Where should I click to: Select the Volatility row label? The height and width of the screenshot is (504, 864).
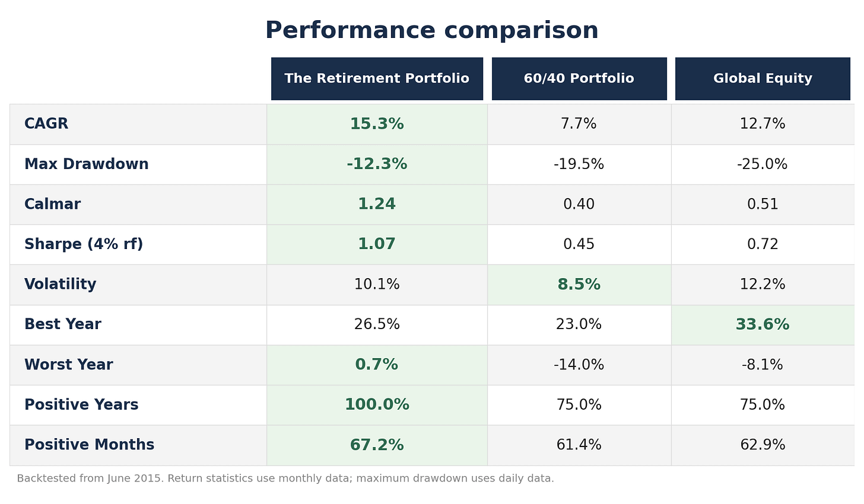click(61, 285)
